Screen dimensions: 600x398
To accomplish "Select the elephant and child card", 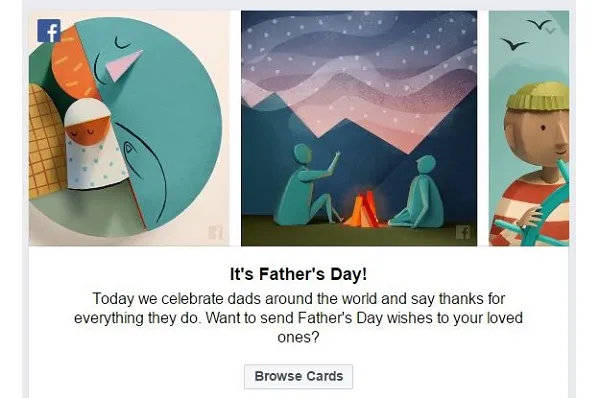I will 129,128.
